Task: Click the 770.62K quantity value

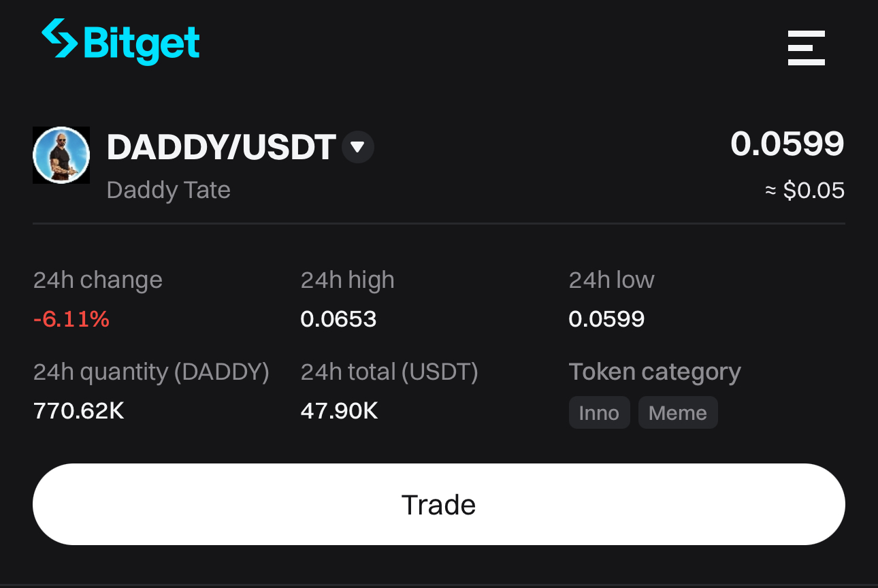Action: pos(79,411)
